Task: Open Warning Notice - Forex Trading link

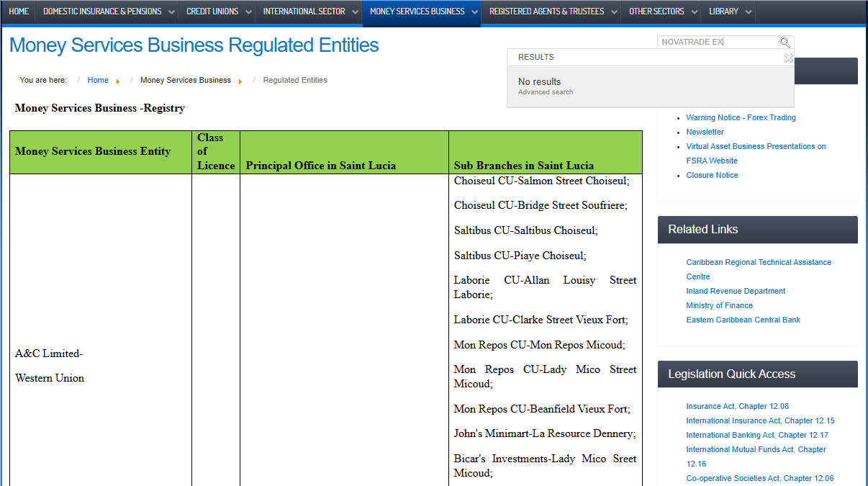Action: [741, 117]
